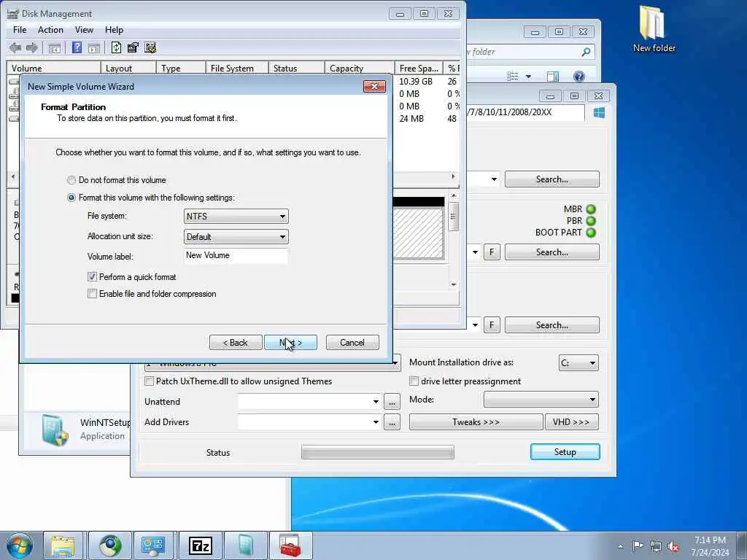The height and width of the screenshot is (560, 747).
Task: Toggle Perform a quick format checkbox
Action: [92, 276]
